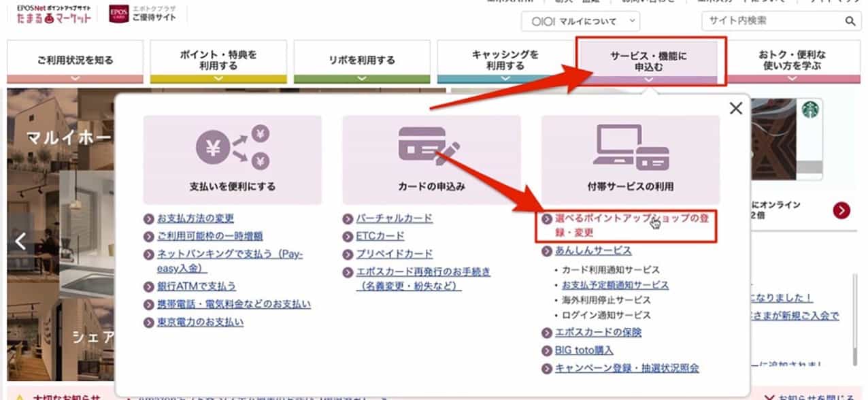Open the ご利用状況を知る menu tab
The height and width of the screenshot is (400, 868).
(x=75, y=61)
